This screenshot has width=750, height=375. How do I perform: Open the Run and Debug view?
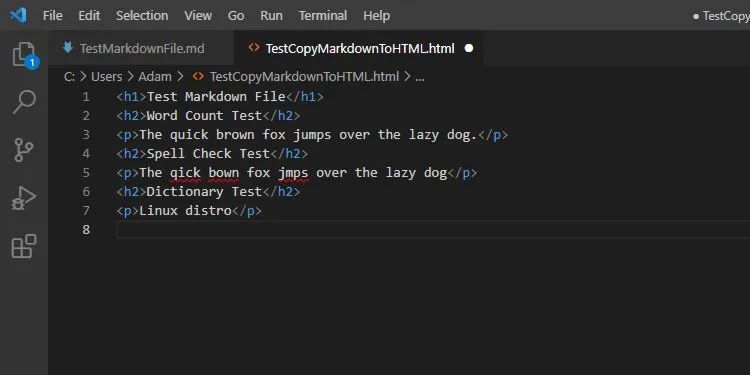tap(23, 198)
